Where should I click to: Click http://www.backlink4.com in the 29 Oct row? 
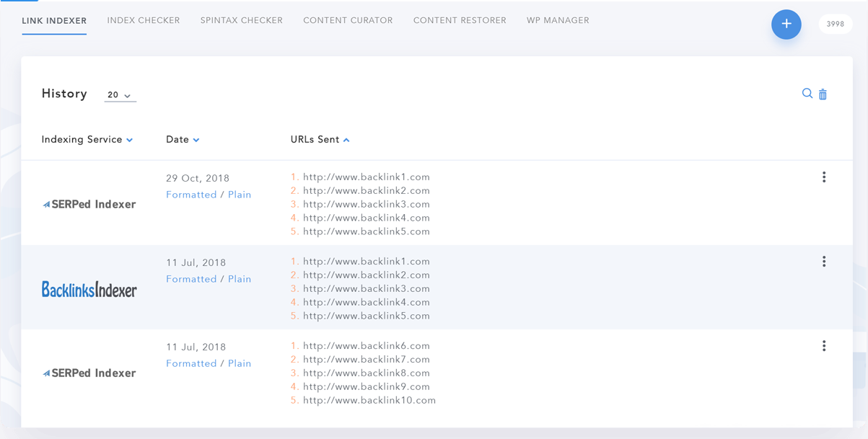pyautogui.click(x=367, y=218)
